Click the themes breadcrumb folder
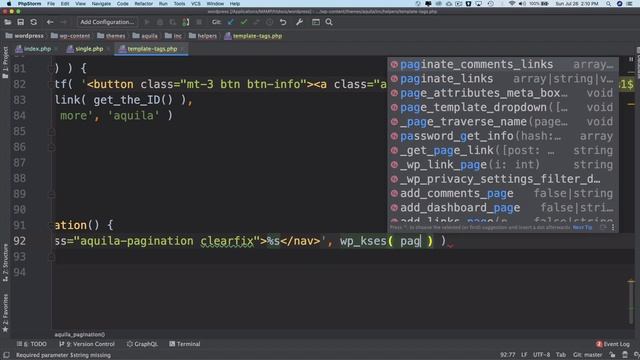Screen dimensions: 640x360 [x=111, y=36]
